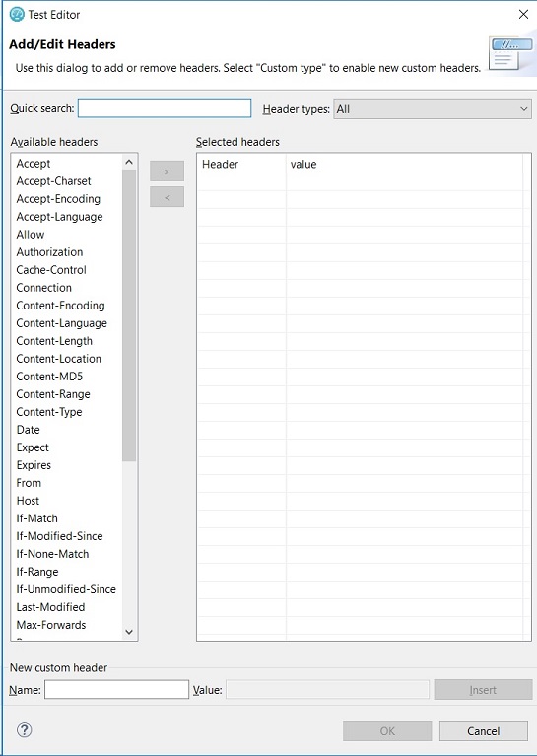Open the Header types dropdown
The height and width of the screenshot is (756, 537).
click(433, 109)
